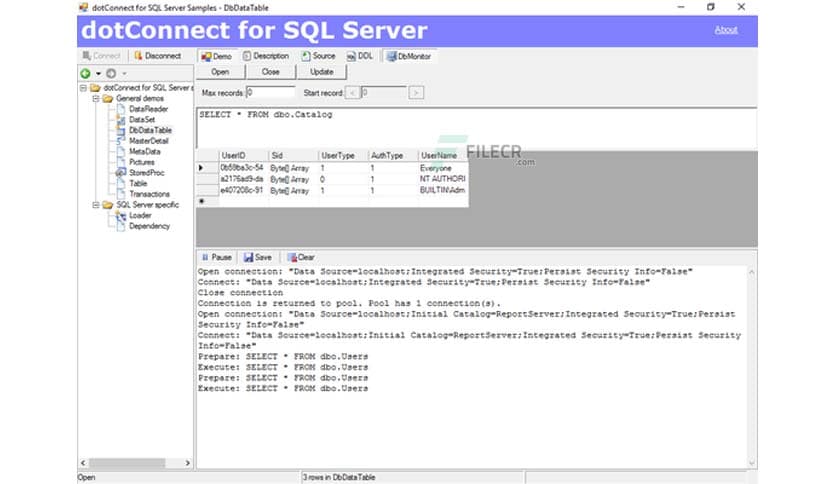Click the Start record next arrow

click(x=416, y=93)
